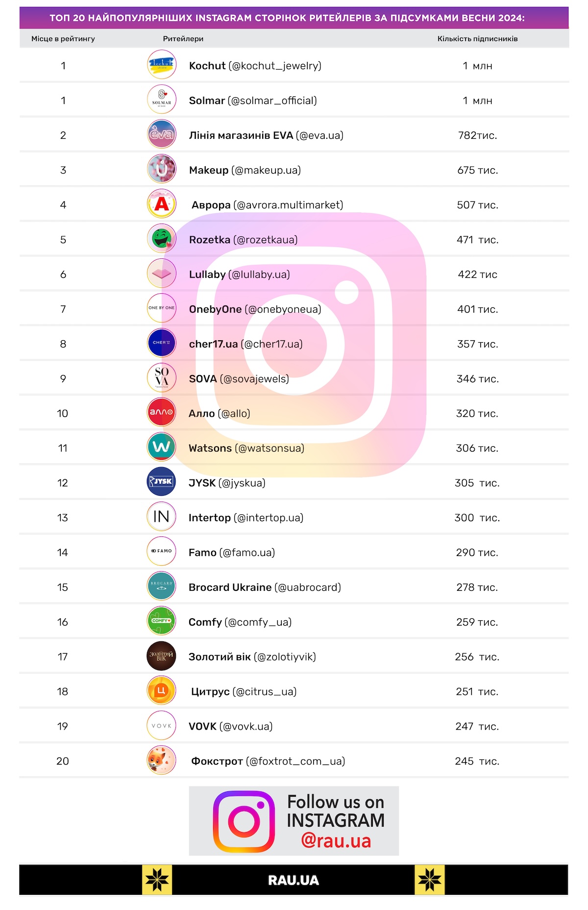Click the Brocard Ukraine teal logo
Viewport: 588px width, 910px height.
pos(161,586)
